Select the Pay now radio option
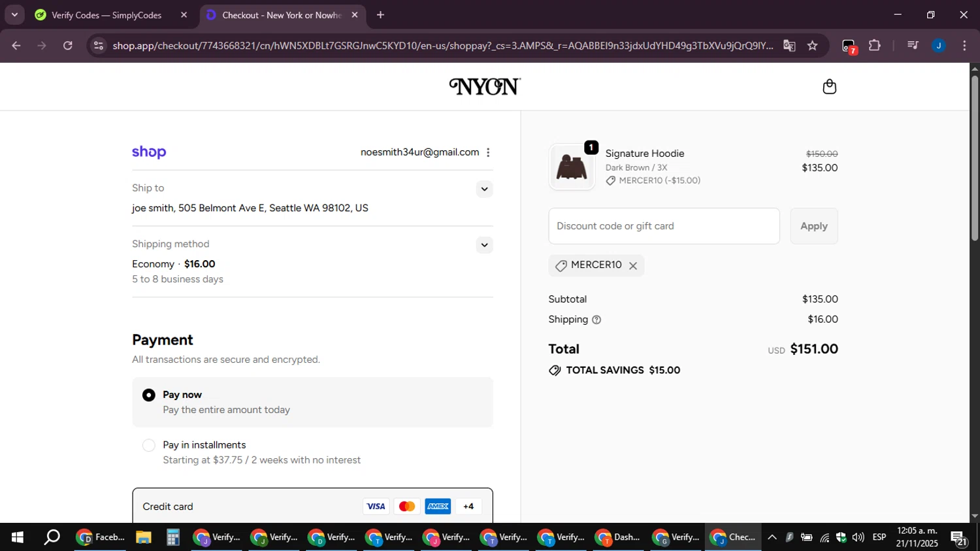Image resolution: width=980 pixels, height=551 pixels. 149,395
